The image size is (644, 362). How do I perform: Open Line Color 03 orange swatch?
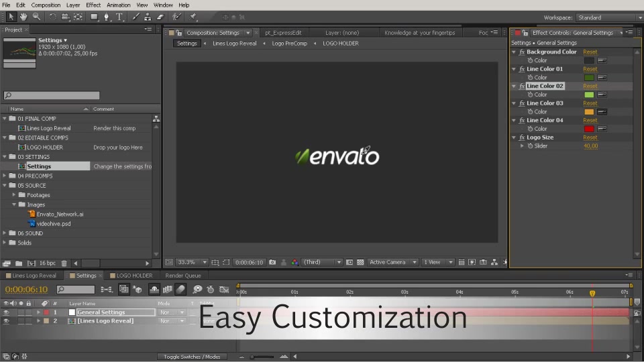589,112
